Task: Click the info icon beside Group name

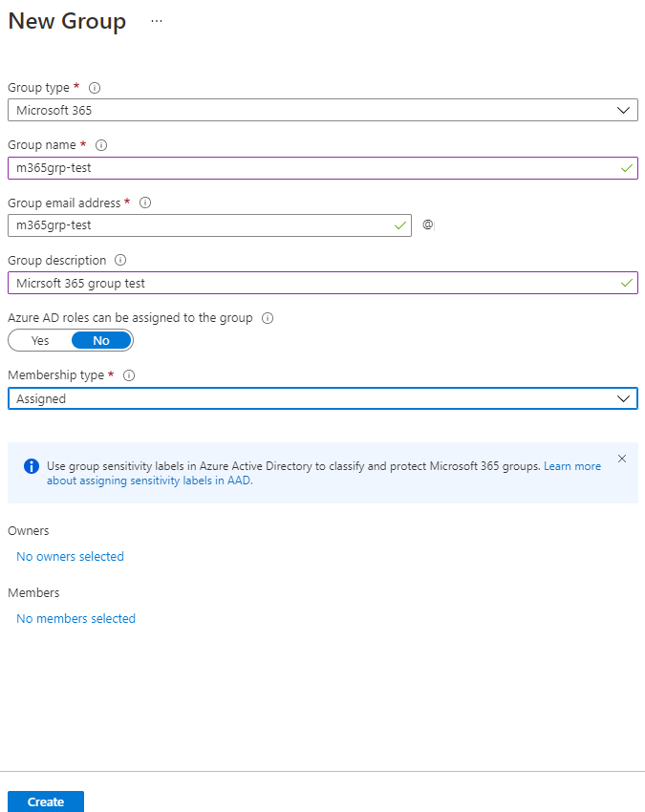Action: click(x=101, y=144)
